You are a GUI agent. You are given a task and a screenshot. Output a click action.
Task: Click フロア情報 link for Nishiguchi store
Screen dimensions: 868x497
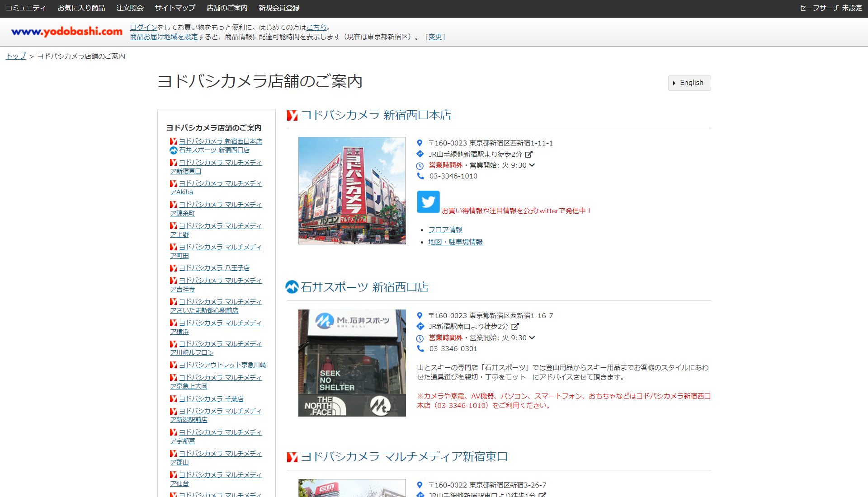pos(445,230)
